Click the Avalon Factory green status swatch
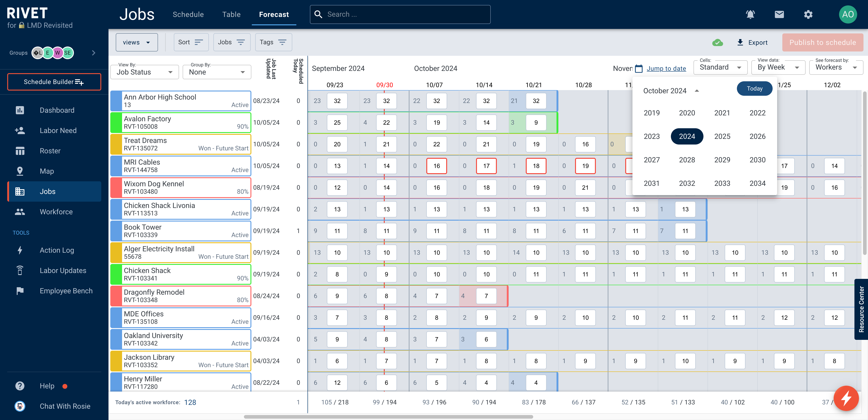Screen dimensions: 868x420 coord(117,122)
